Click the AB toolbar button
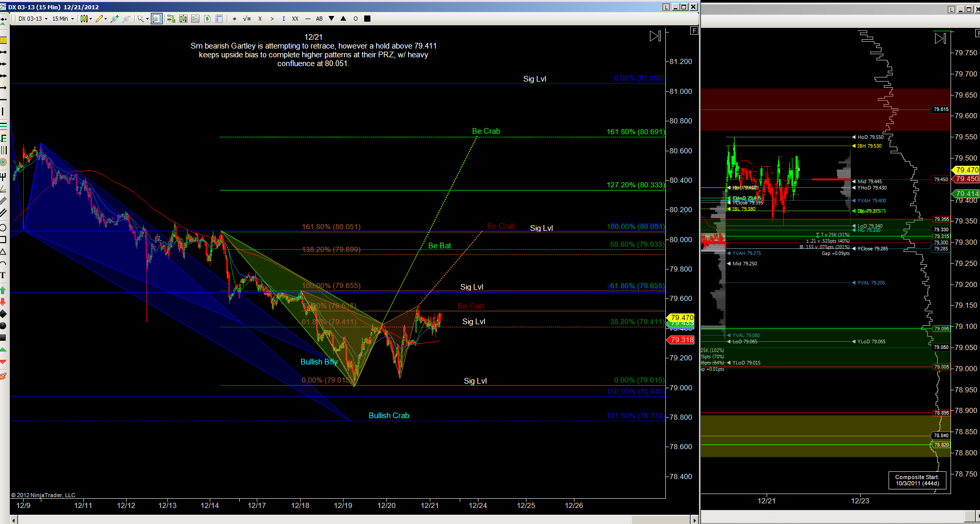 [319, 19]
